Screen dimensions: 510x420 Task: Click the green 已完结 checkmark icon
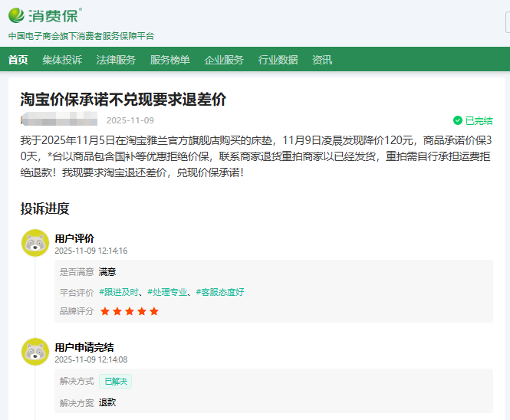tap(458, 120)
